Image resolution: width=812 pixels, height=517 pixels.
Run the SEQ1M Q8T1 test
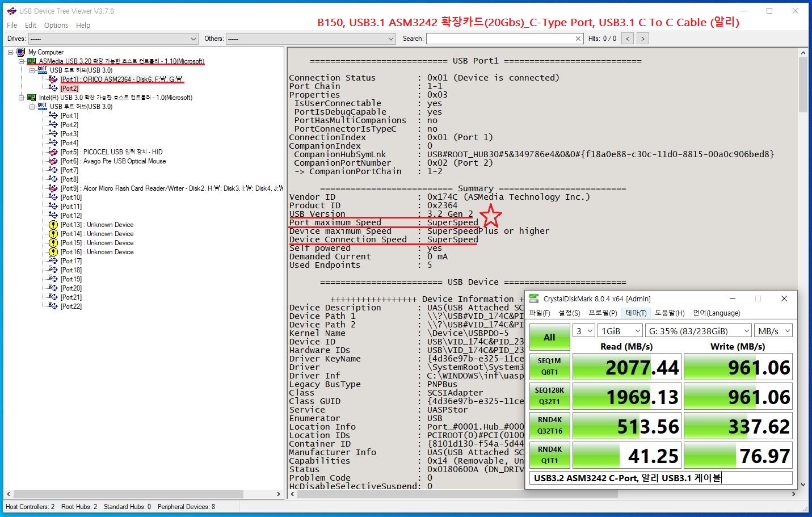(x=549, y=367)
